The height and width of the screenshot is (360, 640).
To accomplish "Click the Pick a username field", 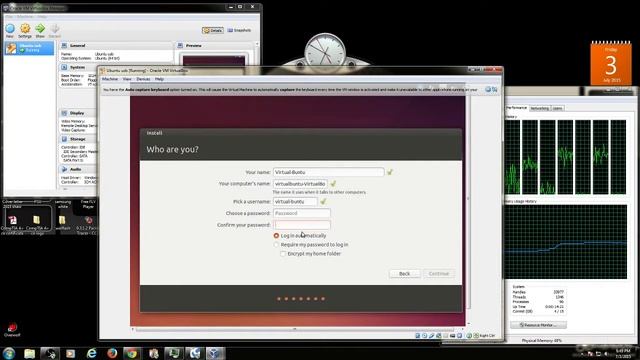I will [295, 202].
